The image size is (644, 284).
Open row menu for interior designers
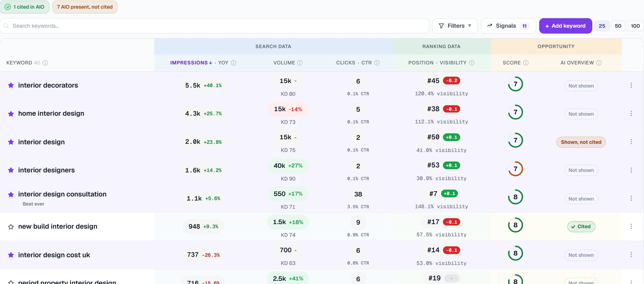(x=631, y=170)
